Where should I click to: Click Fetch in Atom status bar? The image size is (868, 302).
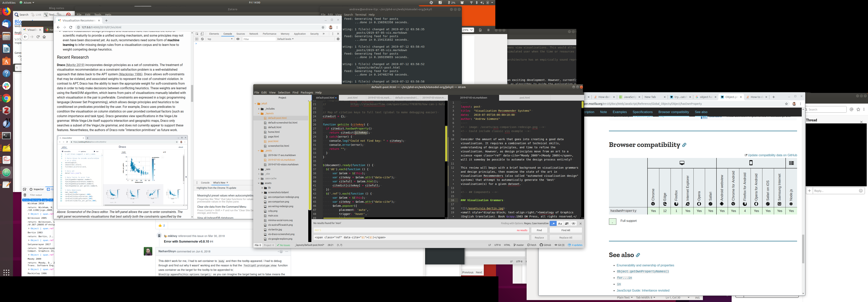[x=532, y=245]
